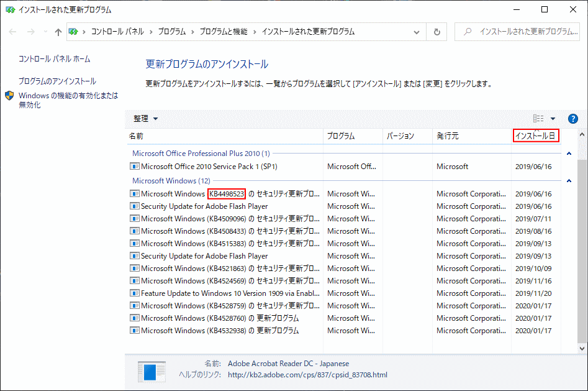This screenshot has width=588, height=391.
Task: Select プログラムと機能 breadcrumb
Action: [224, 32]
